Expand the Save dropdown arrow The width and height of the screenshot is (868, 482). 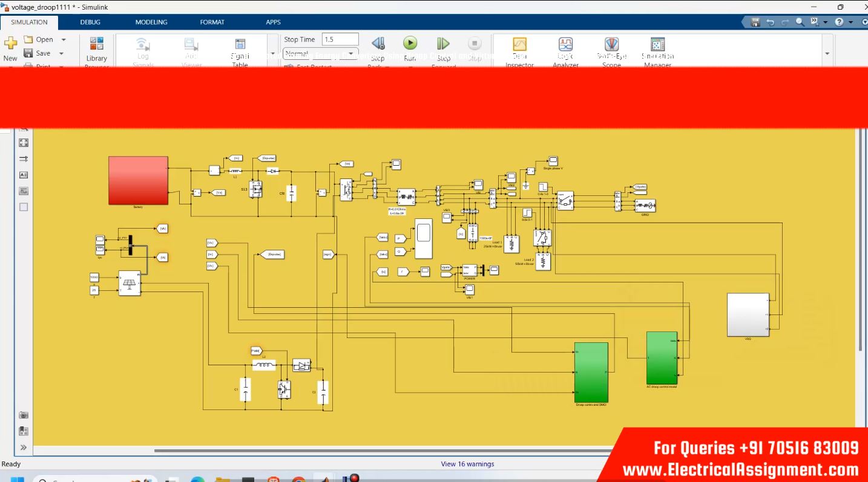pos(62,53)
